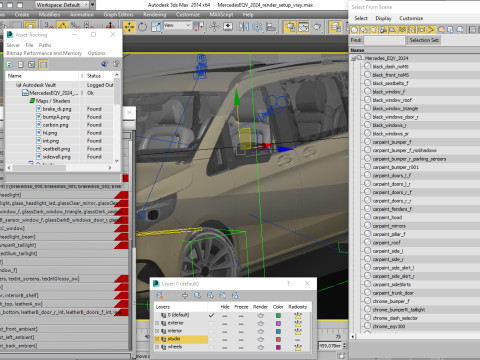Viewport: 480px width, 360px height.
Task: Toggle Display Helpers filter in Select From Scene
Action: click(x=393, y=30)
